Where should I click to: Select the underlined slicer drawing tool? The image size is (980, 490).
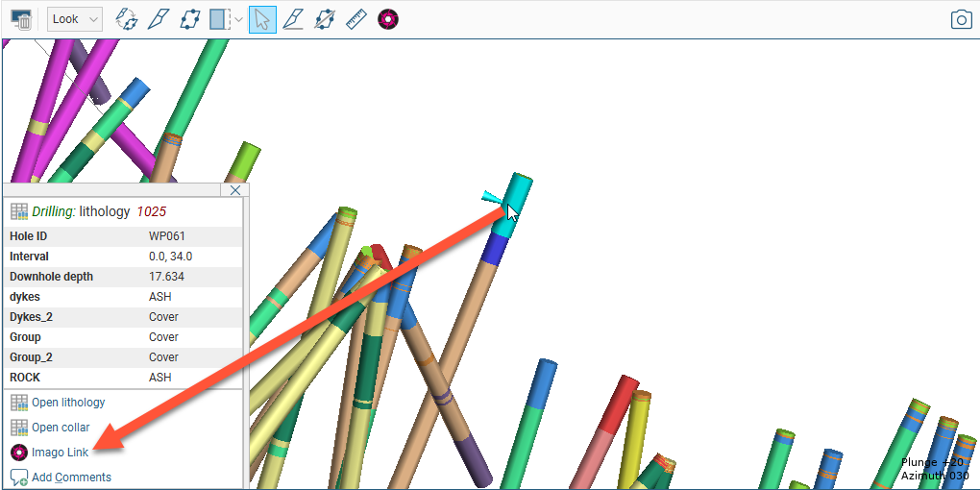coord(293,19)
